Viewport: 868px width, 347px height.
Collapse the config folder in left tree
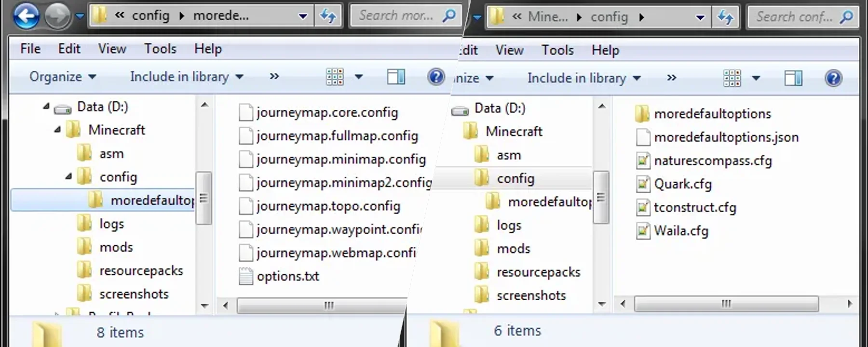[68, 177]
